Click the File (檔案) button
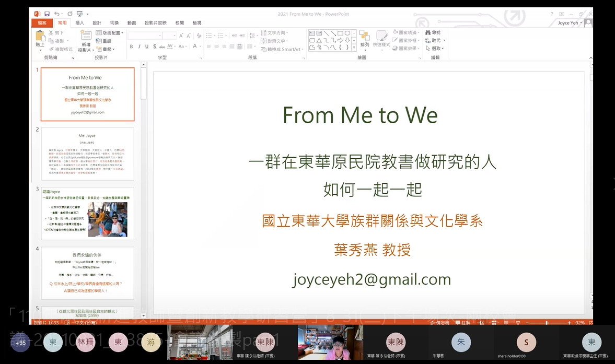Viewport: 615px width, 364px height. pos(42,23)
